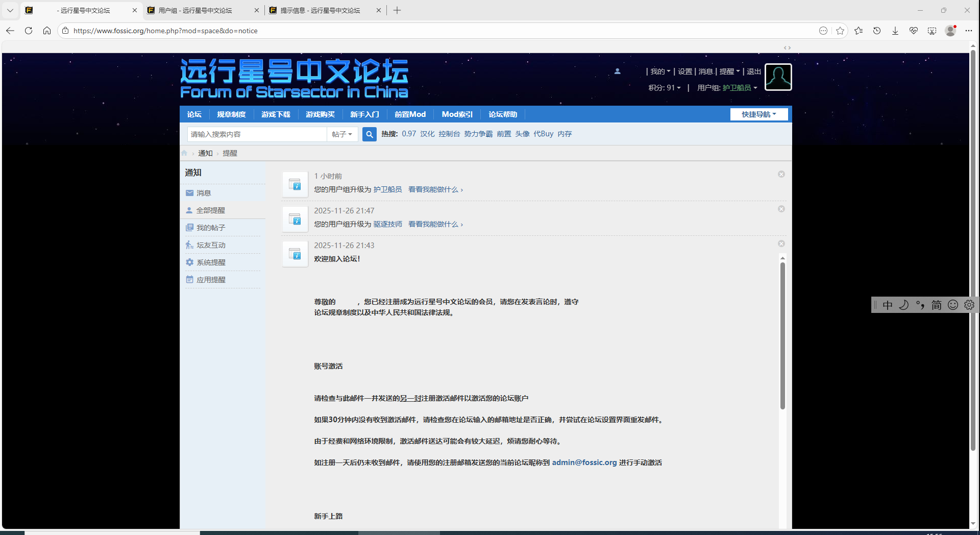Screen dimensions: 980x535
Task: Open 我的帖子 via the posts icon
Action: tap(190, 227)
